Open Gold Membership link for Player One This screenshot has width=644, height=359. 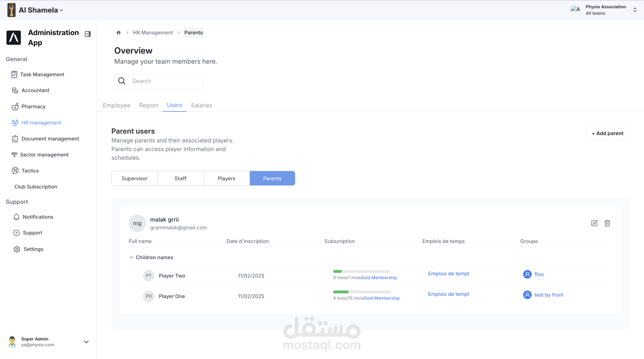coord(381,298)
